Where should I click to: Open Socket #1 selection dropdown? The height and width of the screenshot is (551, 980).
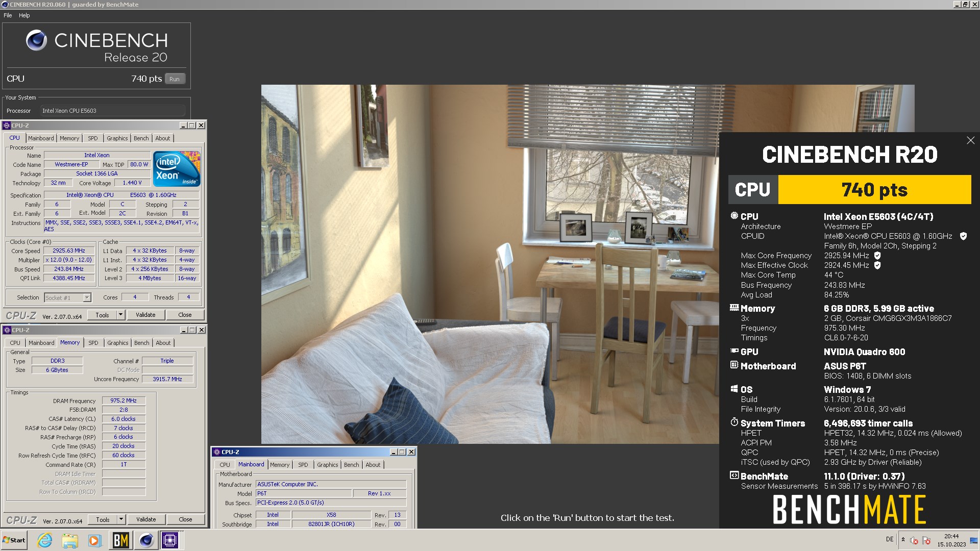[67, 297]
